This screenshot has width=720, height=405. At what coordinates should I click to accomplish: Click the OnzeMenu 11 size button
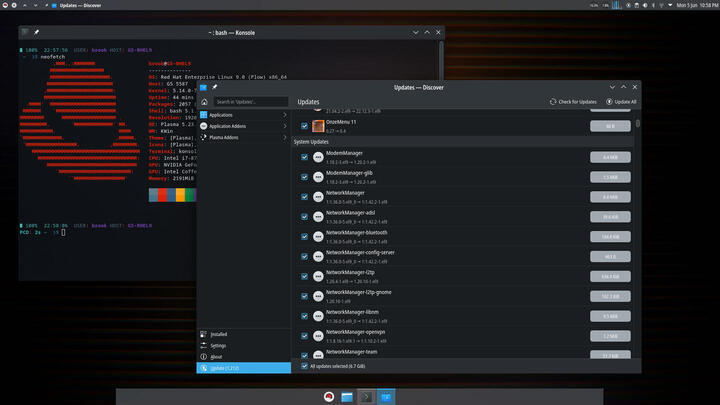610,126
